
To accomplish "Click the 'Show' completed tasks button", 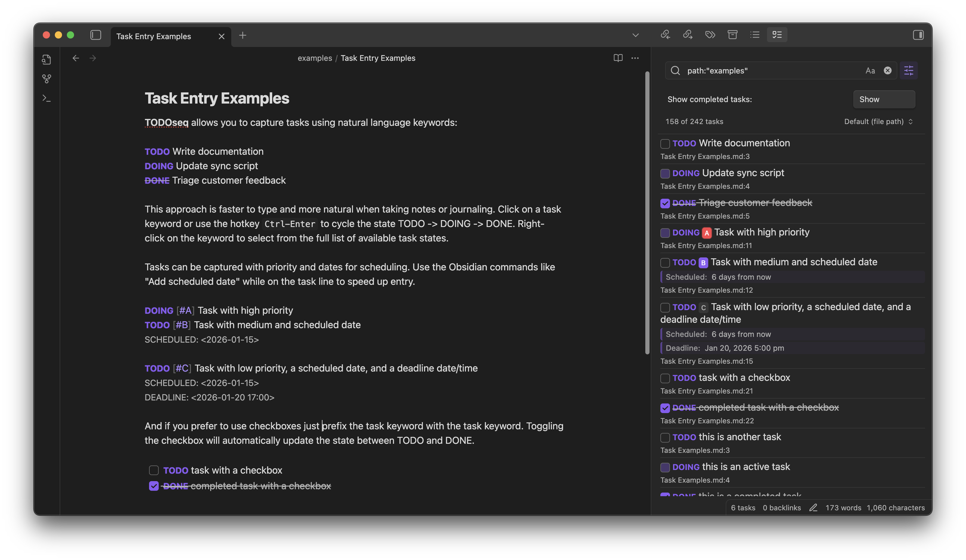I will pyautogui.click(x=884, y=99).
